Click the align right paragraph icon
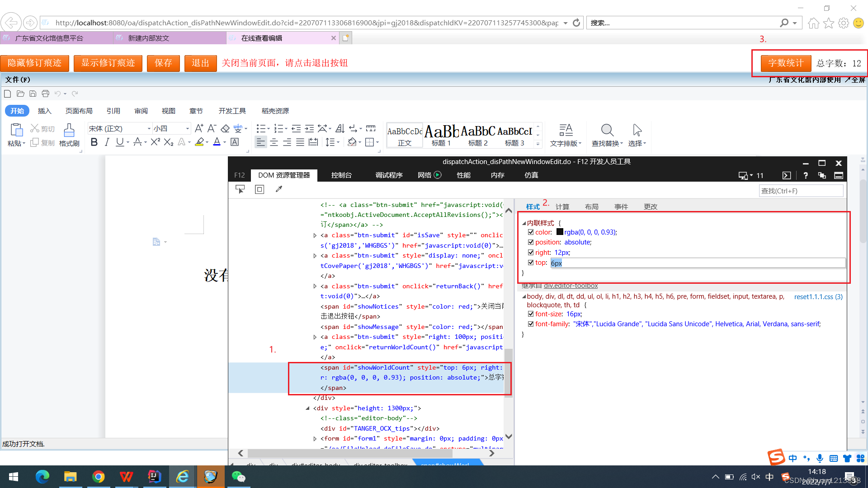This screenshot has height=488, width=868. tap(287, 142)
